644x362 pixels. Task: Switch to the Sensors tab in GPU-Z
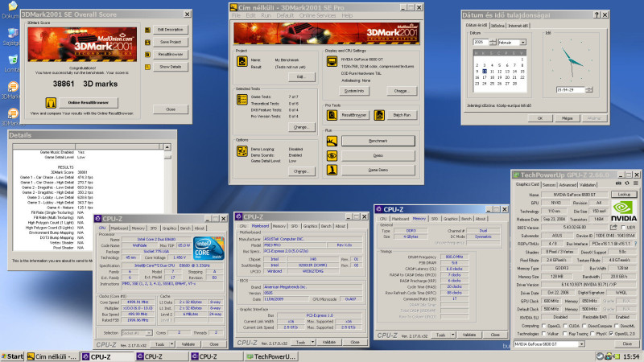[547, 184]
